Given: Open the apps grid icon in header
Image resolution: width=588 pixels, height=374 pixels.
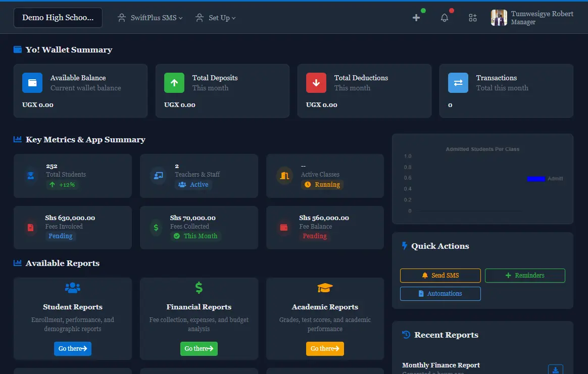Looking at the screenshot, I should click(472, 18).
